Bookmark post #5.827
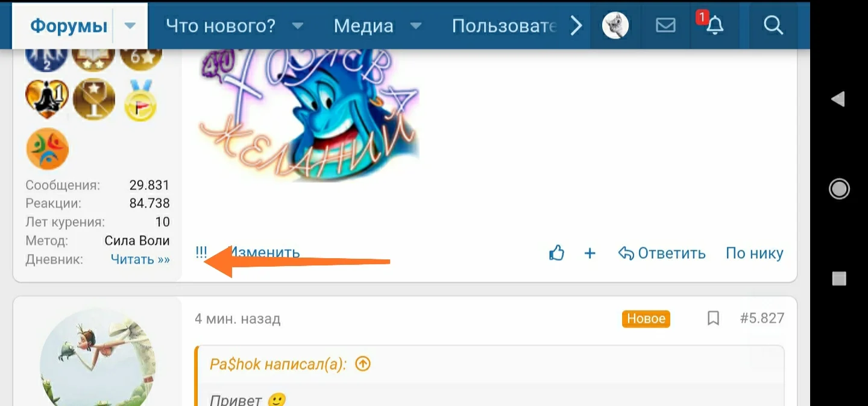This screenshot has width=868, height=406. 713,319
